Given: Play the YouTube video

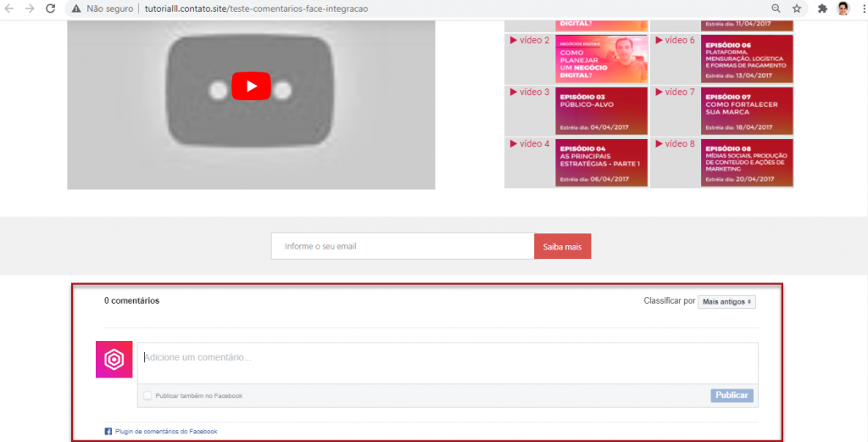Looking at the screenshot, I should pyautogui.click(x=251, y=87).
